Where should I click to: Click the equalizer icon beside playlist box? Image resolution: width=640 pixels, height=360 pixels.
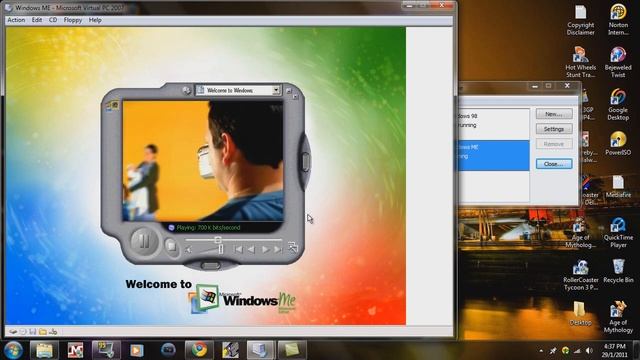pos(187,90)
